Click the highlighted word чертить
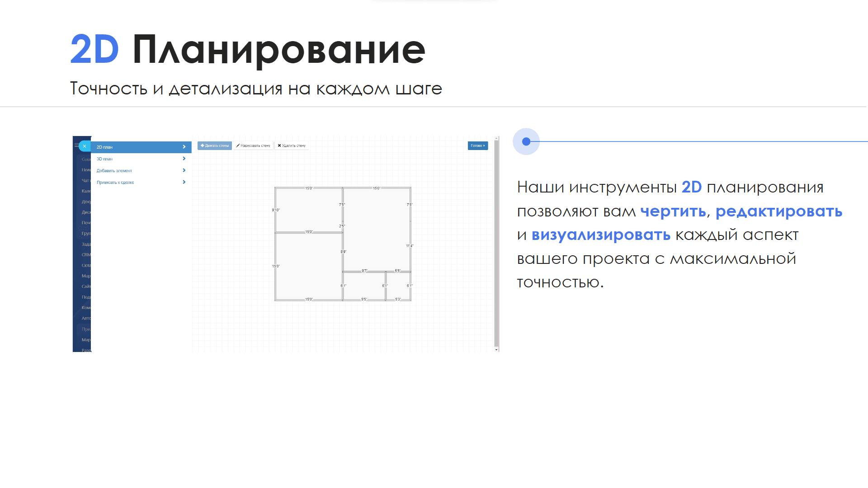This screenshot has height=488, width=868. [x=673, y=211]
